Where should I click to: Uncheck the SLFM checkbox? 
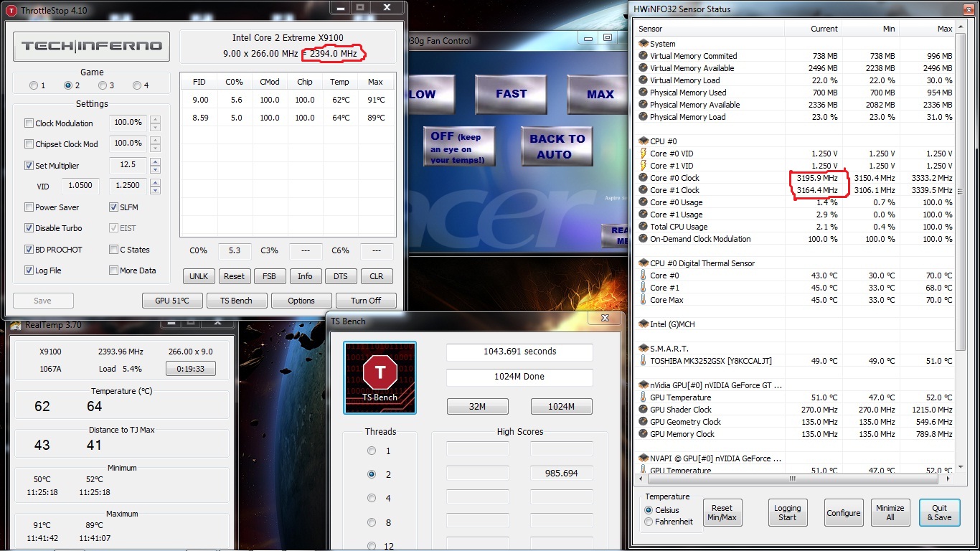pos(114,207)
